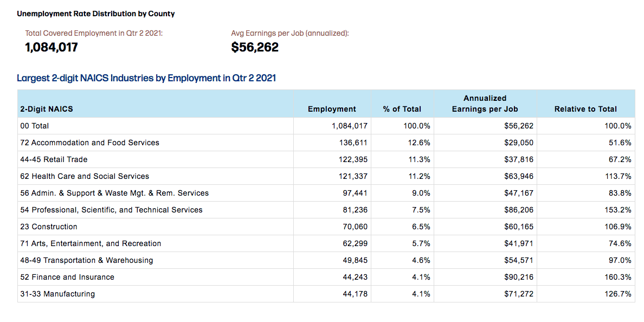Click the $56,262 average earnings figure
644x322 pixels.
(x=255, y=47)
